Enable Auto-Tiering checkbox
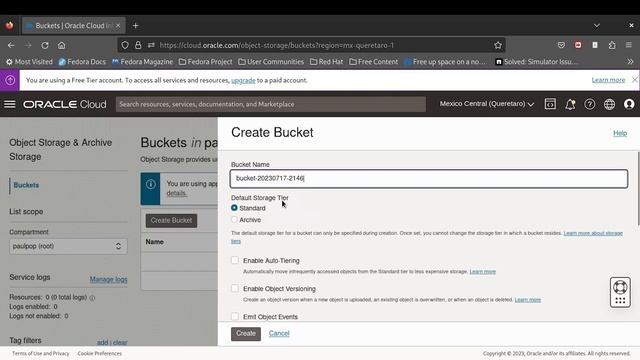This screenshot has height=360, width=640. [235, 260]
